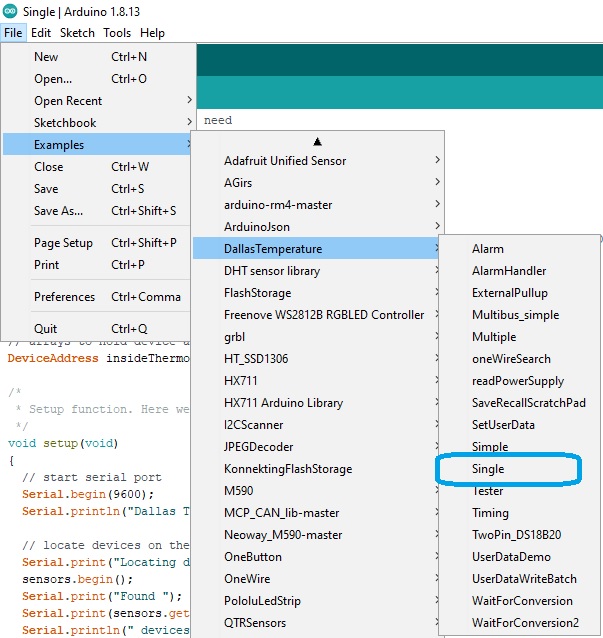This screenshot has height=638, width=603.
Task: Choose Save As... from File menu
Action: coord(58,211)
